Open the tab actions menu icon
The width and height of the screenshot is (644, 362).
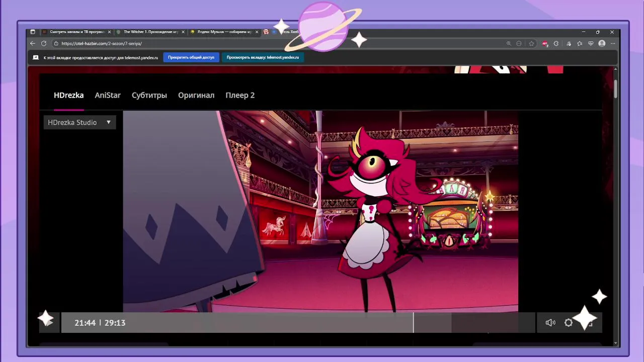click(33, 32)
